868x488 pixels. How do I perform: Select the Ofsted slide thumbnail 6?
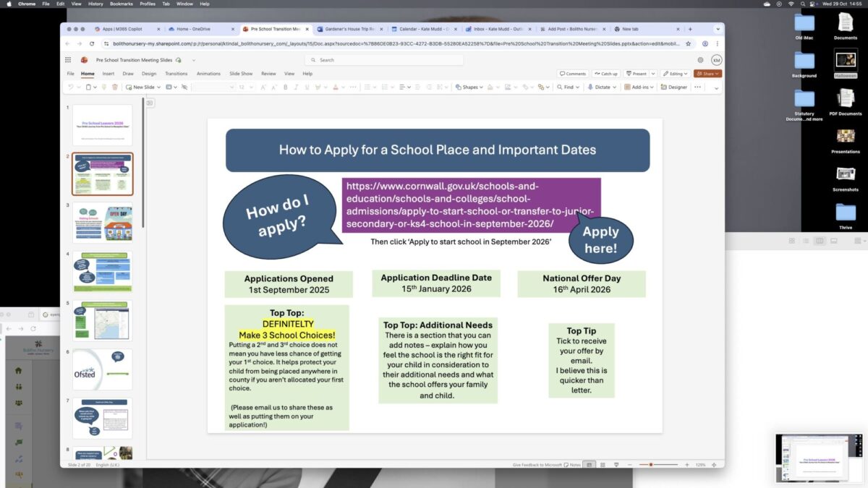102,369
